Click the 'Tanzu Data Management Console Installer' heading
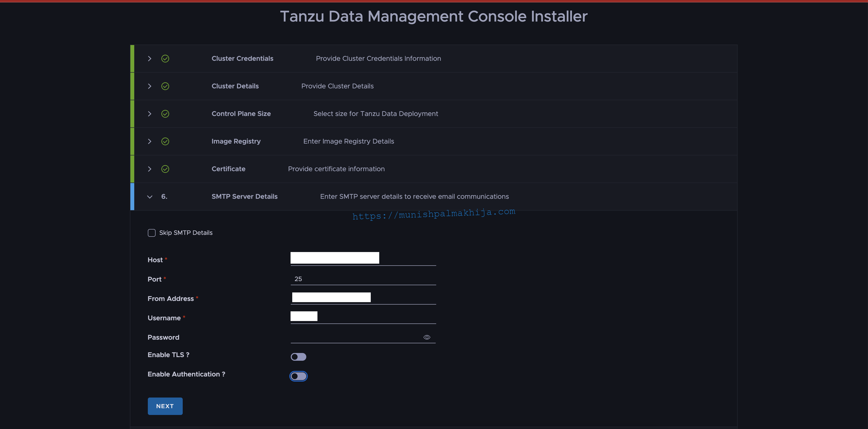Screen dimensions: 868x429 tap(434, 16)
